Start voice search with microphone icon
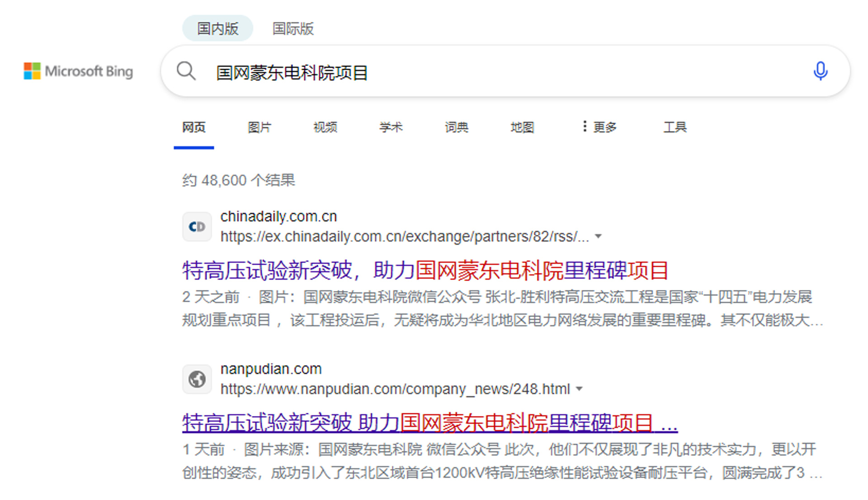The height and width of the screenshot is (500, 868). click(x=820, y=71)
